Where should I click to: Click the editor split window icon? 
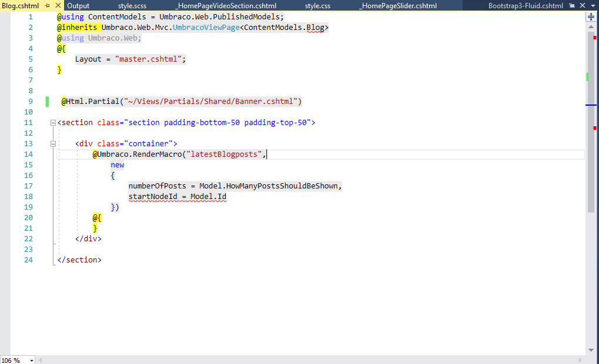591,17
